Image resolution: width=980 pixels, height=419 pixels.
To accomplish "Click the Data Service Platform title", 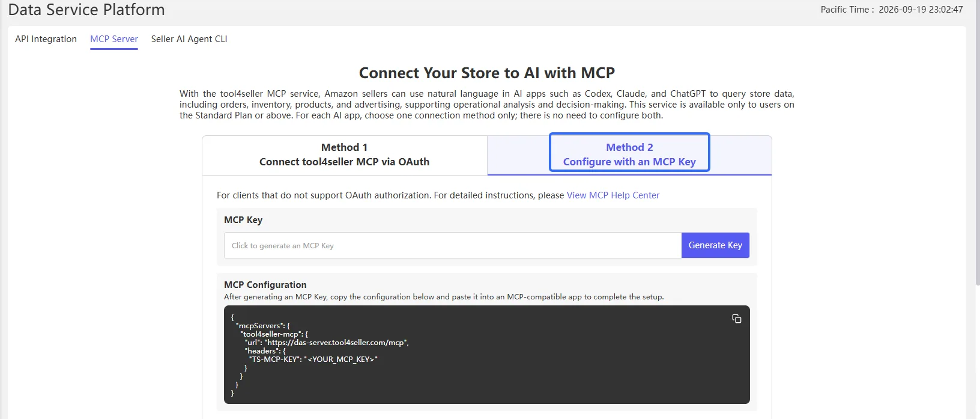I will 86,10.
